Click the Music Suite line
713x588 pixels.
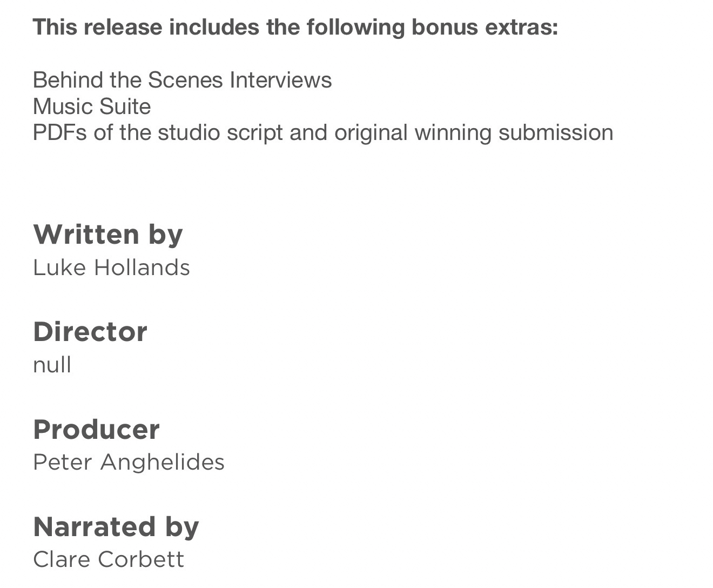[92, 106]
